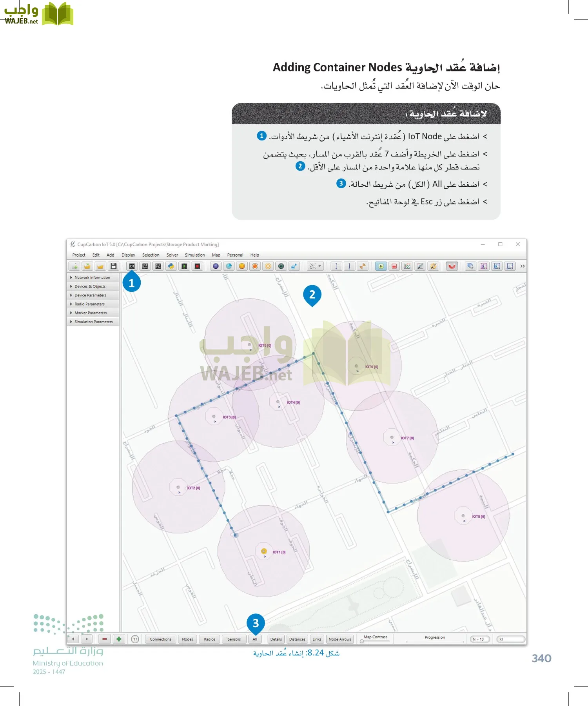This screenshot has height=706, width=588.
Task: Expand the Device Parameters panel
Action: (x=93, y=295)
